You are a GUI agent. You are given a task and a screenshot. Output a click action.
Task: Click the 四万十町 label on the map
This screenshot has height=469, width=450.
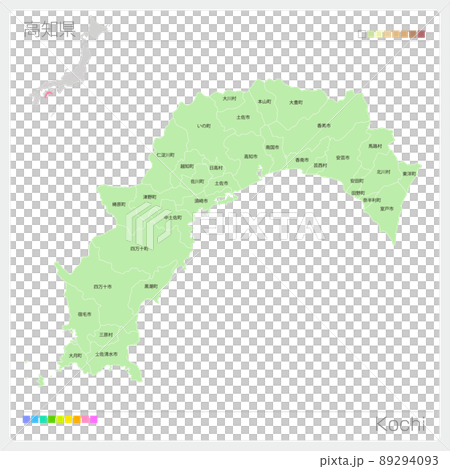(139, 248)
